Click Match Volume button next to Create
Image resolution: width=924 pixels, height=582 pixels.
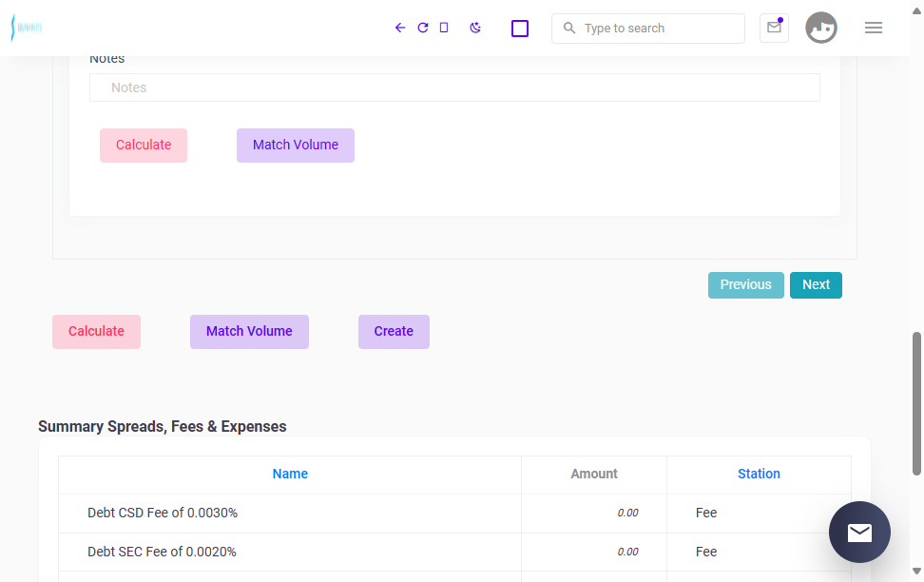(249, 331)
